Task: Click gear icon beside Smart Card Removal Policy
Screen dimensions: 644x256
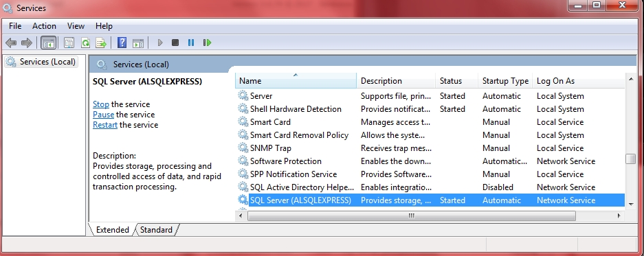Action: (243, 135)
